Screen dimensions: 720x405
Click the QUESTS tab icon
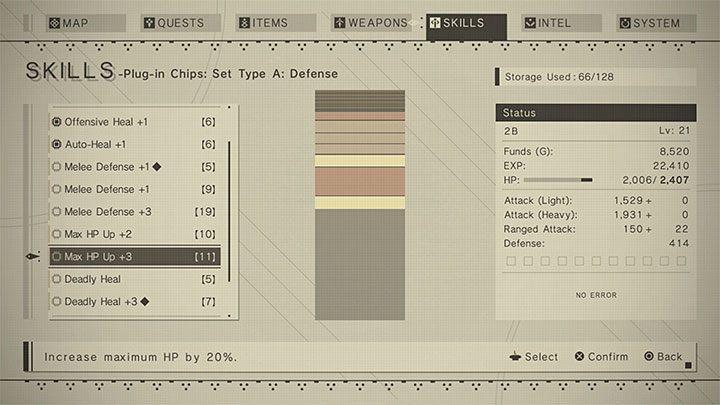[149, 23]
